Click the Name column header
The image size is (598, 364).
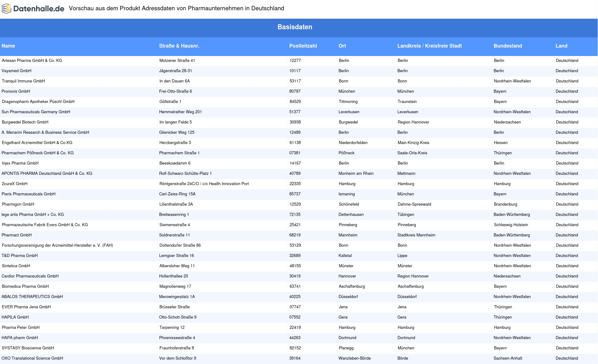(8, 46)
